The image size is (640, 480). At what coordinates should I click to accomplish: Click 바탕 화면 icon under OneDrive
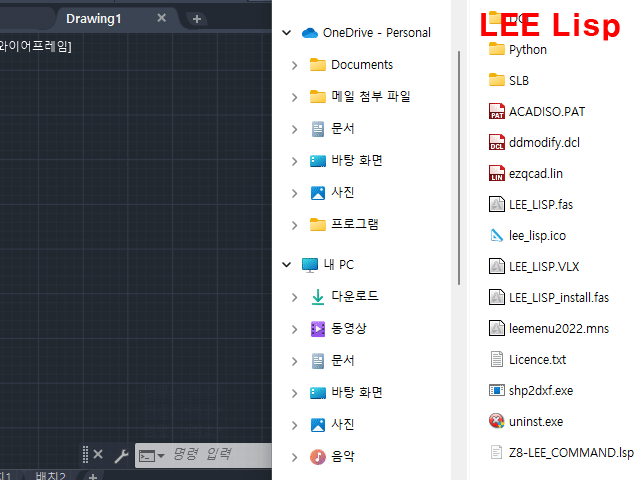click(318, 161)
